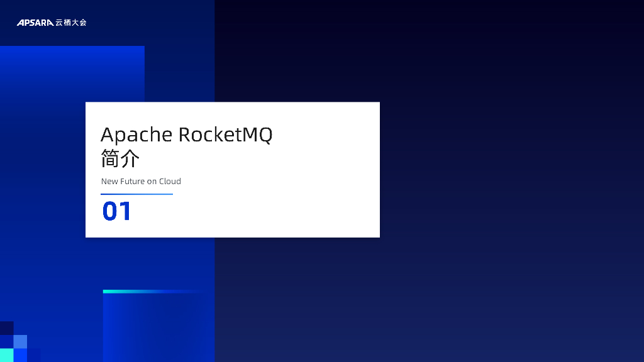The width and height of the screenshot is (644, 362).
Task: Select the 'Apache RocketMQ' title line
Action: tap(186, 134)
